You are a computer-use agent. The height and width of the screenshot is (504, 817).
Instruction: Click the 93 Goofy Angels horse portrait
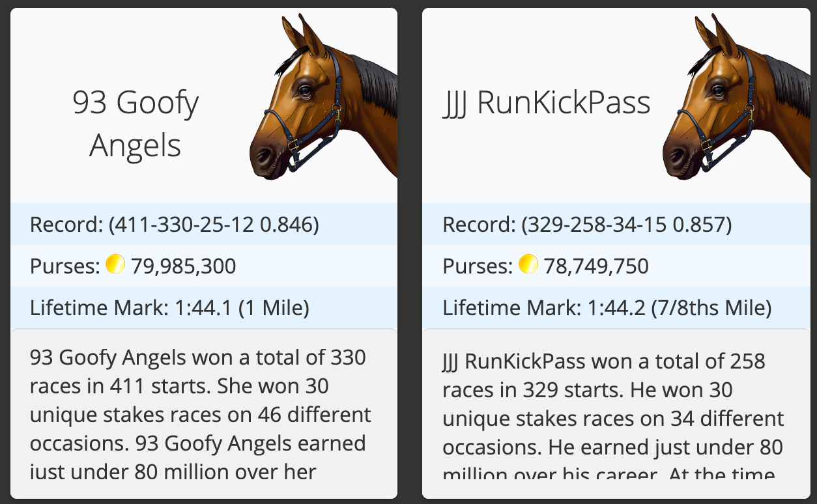point(324,97)
